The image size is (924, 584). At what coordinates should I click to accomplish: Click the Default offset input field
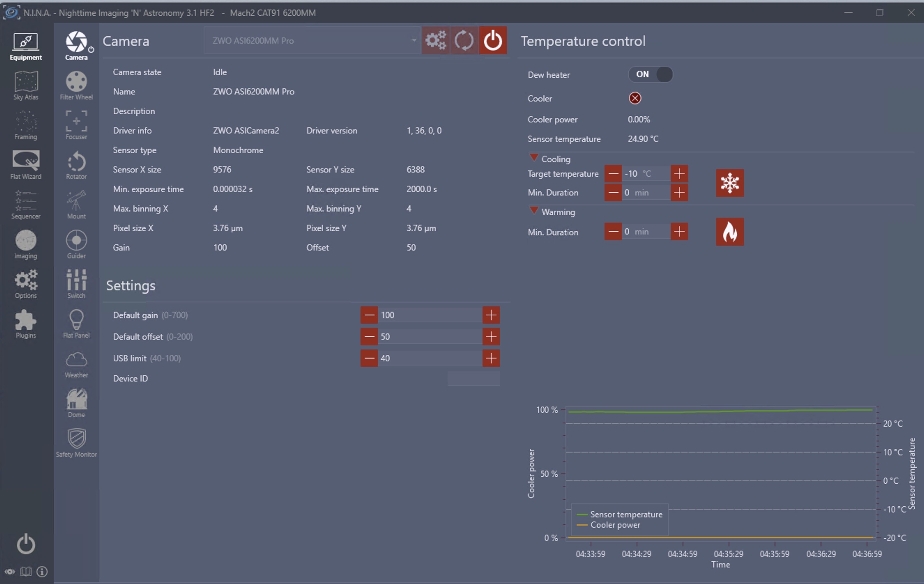pos(430,337)
